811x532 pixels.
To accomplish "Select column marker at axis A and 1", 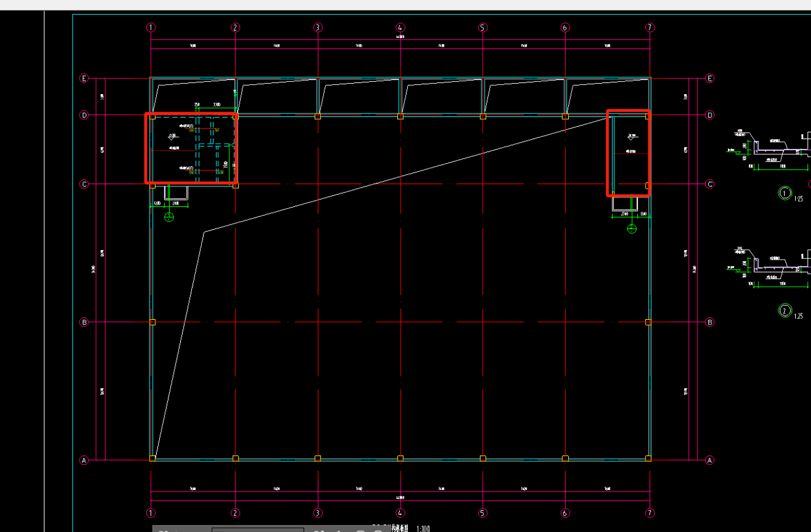I will pos(153,459).
